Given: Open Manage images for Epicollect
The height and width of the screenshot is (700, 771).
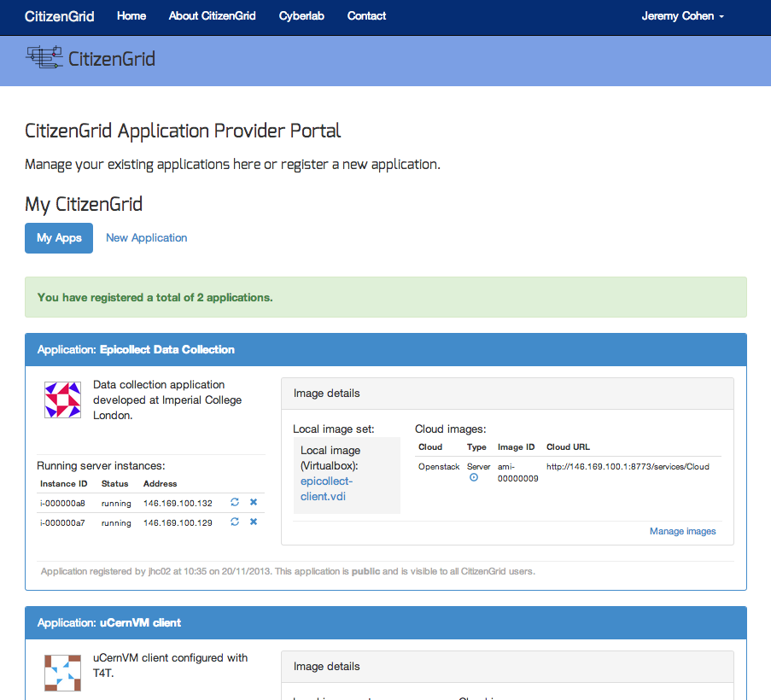Looking at the screenshot, I should [x=682, y=531].
